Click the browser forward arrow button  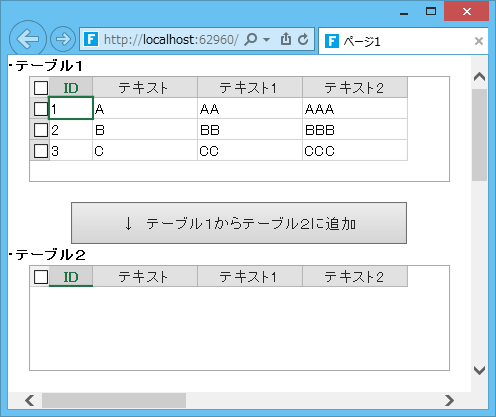tap(63, 39)
